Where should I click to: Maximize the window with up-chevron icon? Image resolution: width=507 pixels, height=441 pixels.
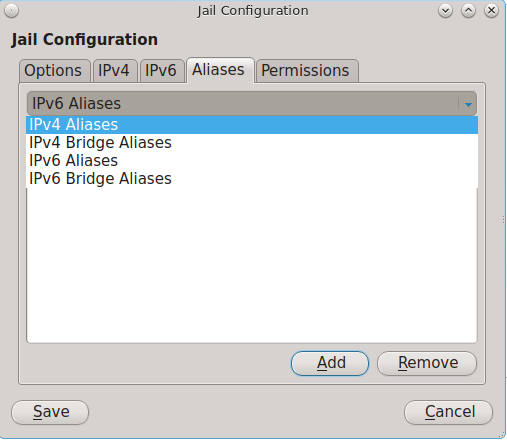468,11
